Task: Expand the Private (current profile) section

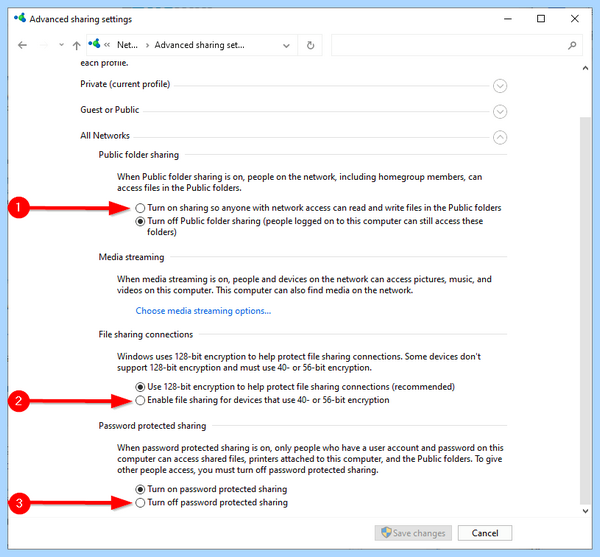Action: 500,86
